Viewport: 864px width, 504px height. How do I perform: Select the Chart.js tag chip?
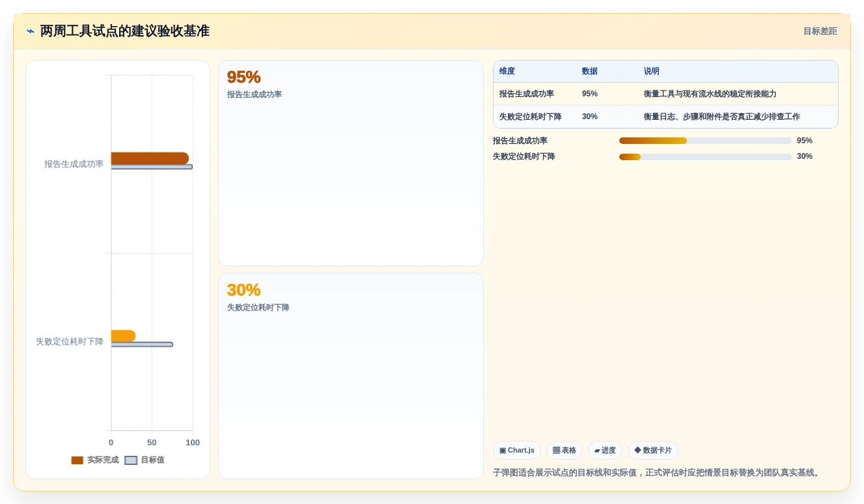[517, 451]
